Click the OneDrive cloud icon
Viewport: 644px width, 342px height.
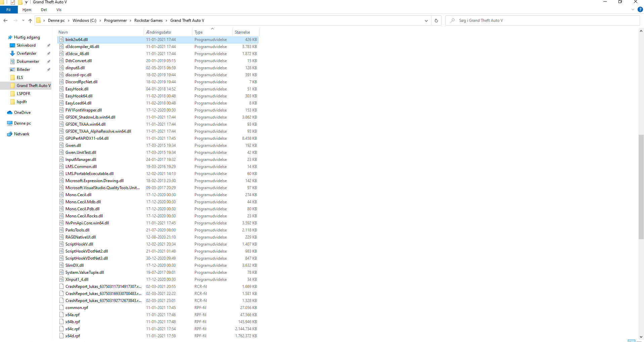click(10, 113)
